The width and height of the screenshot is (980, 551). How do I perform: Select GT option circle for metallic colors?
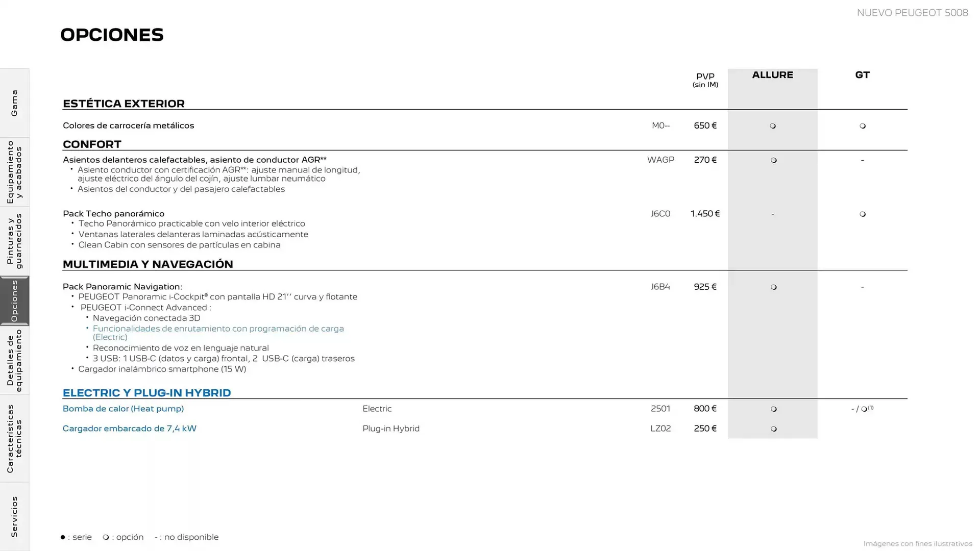pos(863,126)
